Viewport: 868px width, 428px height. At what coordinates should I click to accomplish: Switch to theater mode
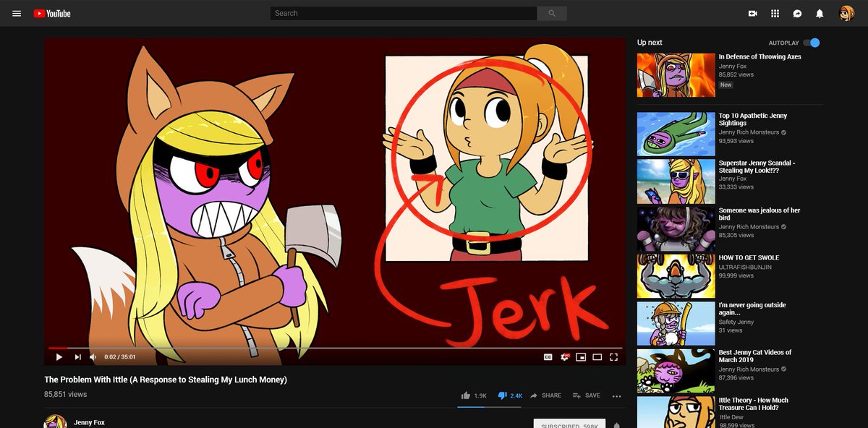tap(597, 356)
